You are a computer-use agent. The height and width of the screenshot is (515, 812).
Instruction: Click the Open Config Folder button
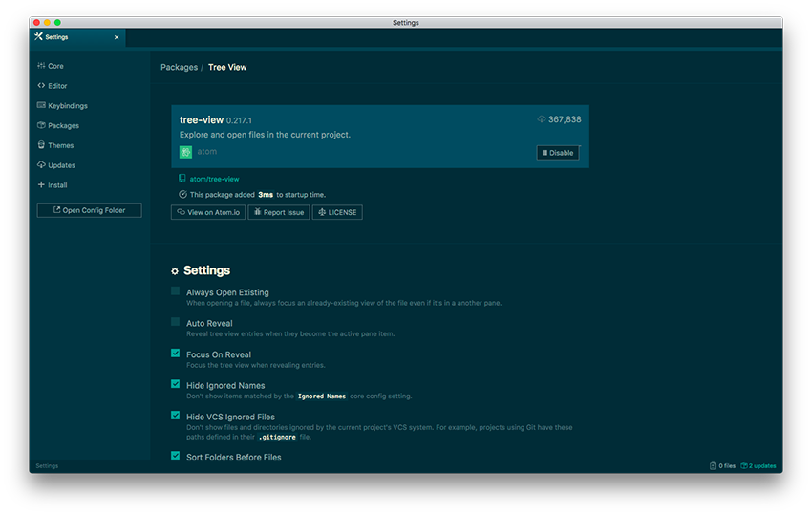click(89, 210)
